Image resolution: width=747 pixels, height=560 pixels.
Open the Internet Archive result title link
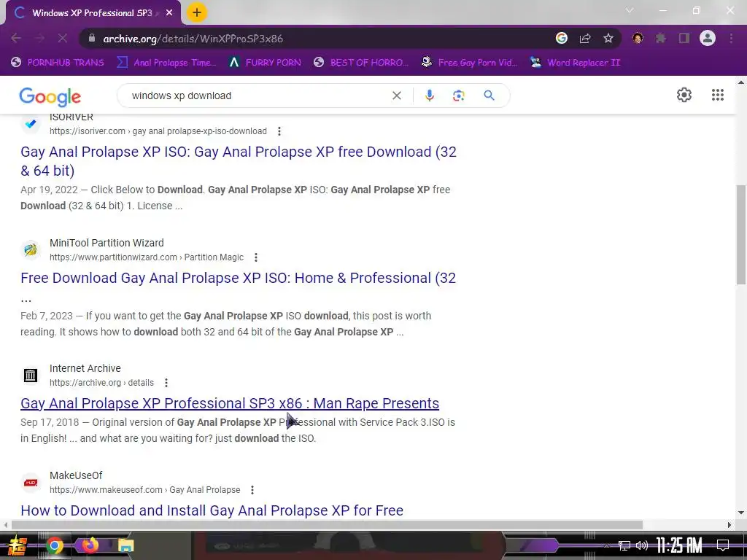pyautogui.click(x=230, y=403)
